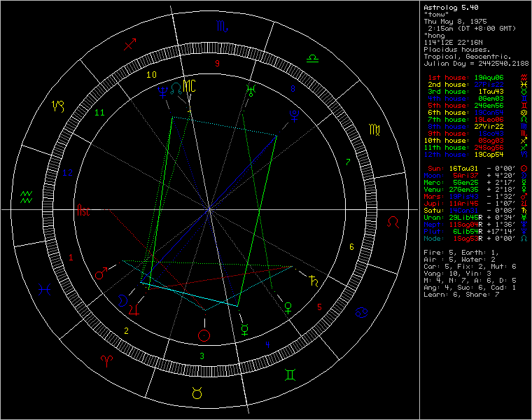Click the red Aries glyph on the zodiac ring
This screenshot has width=532, height=420.
[107, 361]
